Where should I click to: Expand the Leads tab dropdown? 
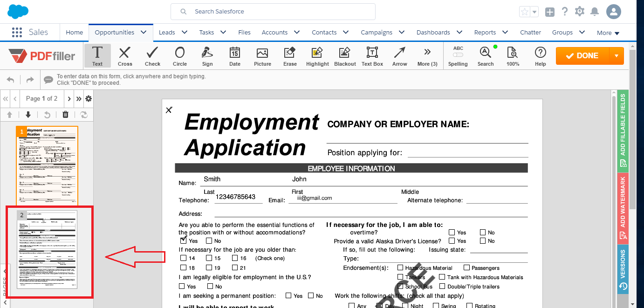tap(185, 32)
